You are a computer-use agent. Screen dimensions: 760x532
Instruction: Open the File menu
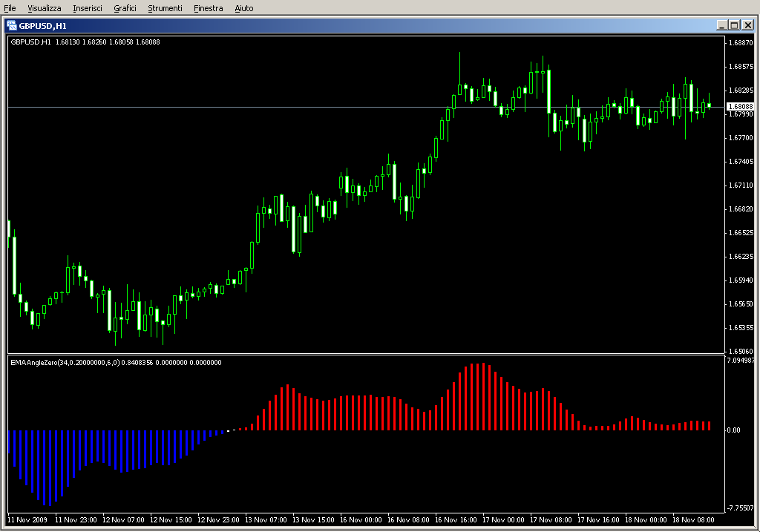(x=10, y=8)
